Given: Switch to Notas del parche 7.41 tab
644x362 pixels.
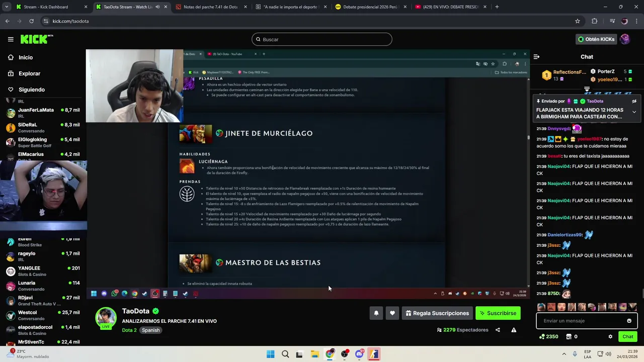Looking at the screenshot, I should click(210, 7).
